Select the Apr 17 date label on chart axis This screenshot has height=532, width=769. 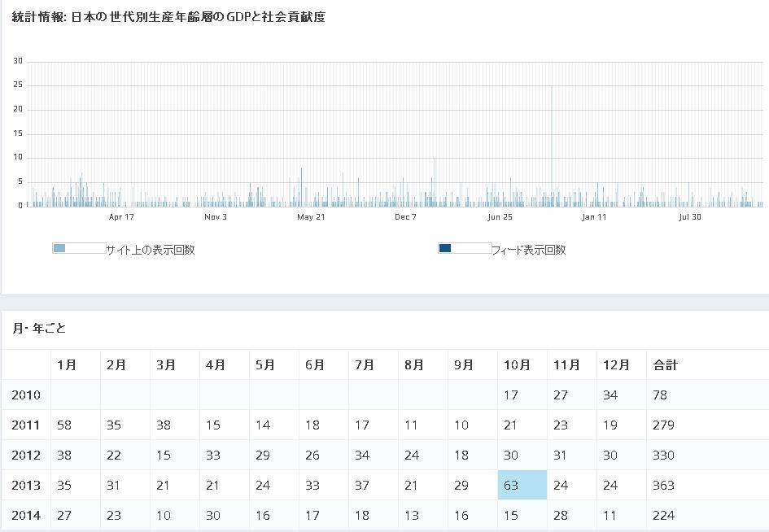[120, 217]
